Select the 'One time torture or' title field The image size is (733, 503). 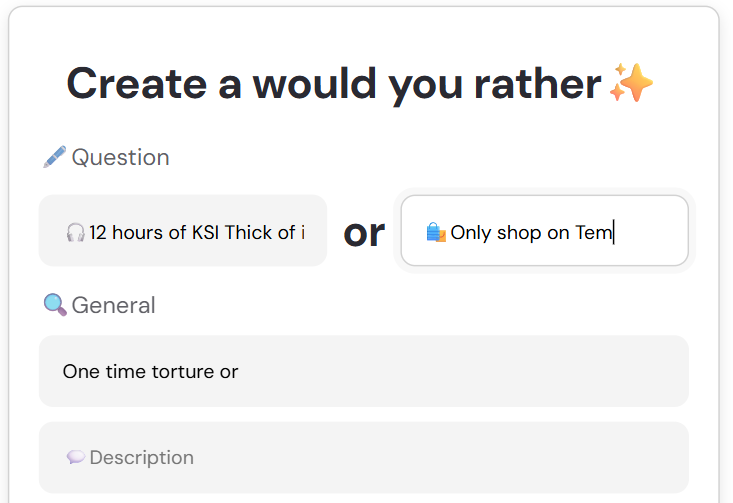[364, 371]
